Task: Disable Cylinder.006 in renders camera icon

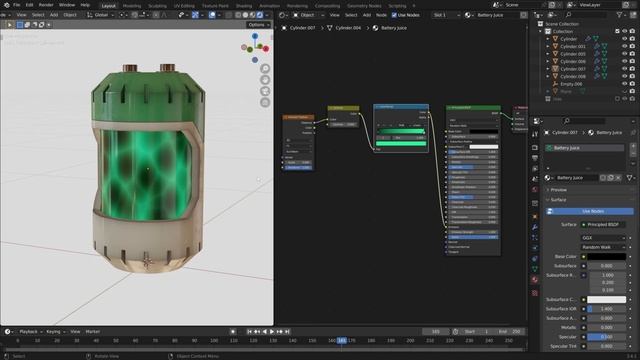Action: coord(632,62)
